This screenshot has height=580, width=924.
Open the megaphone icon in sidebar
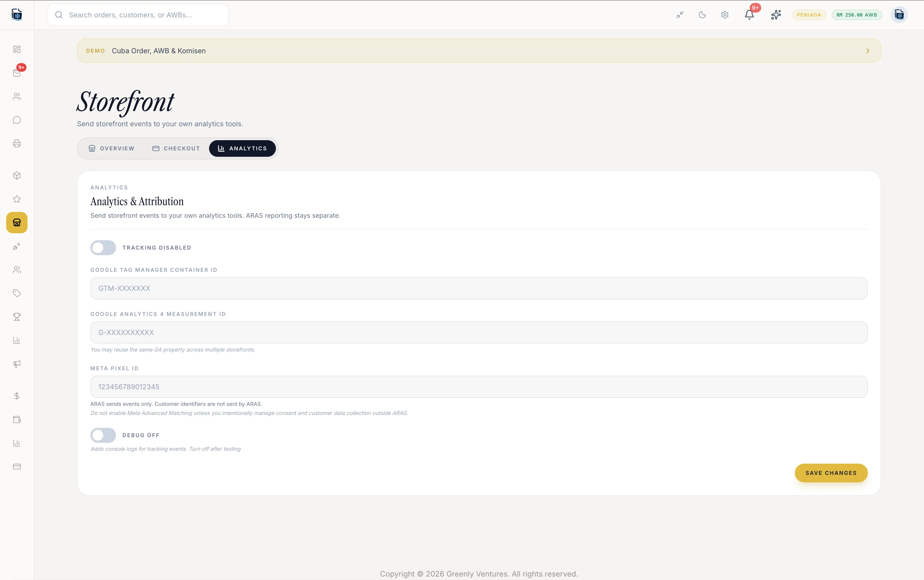pyautogui.click(x=17, y=364)
